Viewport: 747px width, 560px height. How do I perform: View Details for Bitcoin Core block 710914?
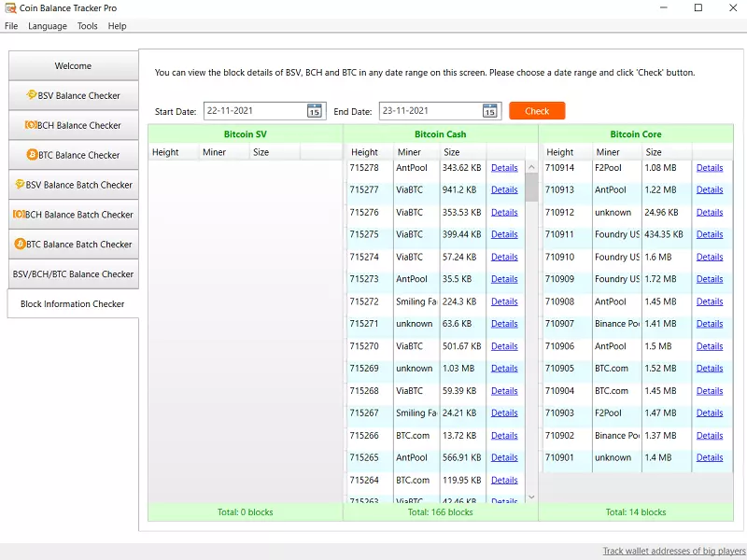pos(709,168)
